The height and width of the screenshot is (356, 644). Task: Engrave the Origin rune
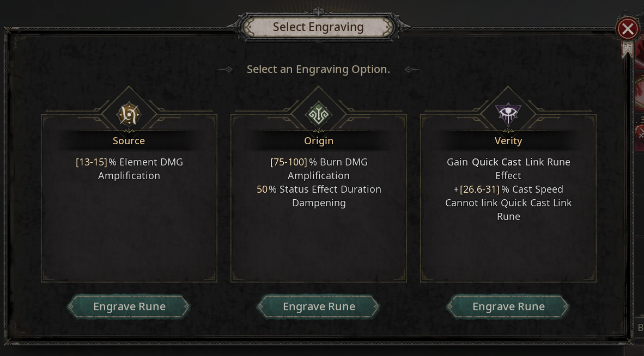pyautogui.click(x=319, y=306)
